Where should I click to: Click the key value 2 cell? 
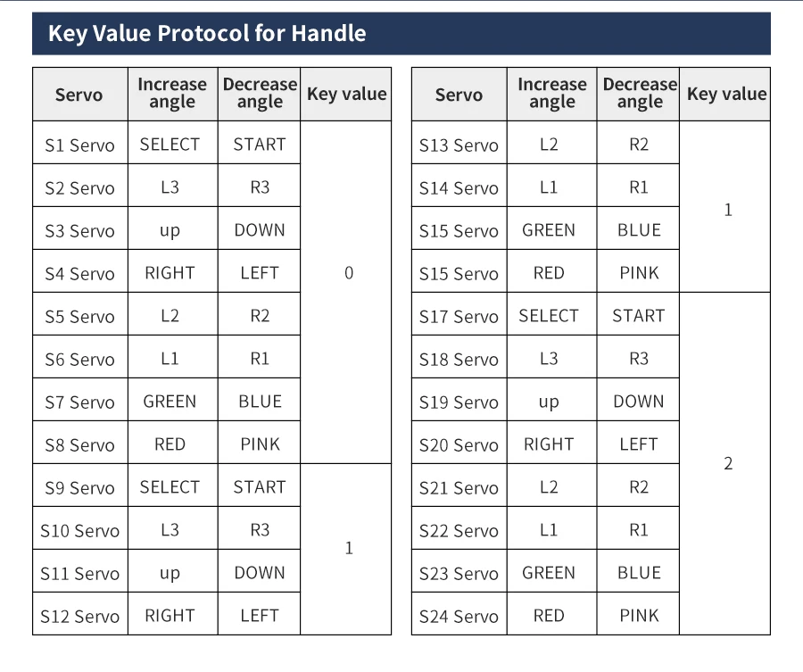[x=728, y=463]
